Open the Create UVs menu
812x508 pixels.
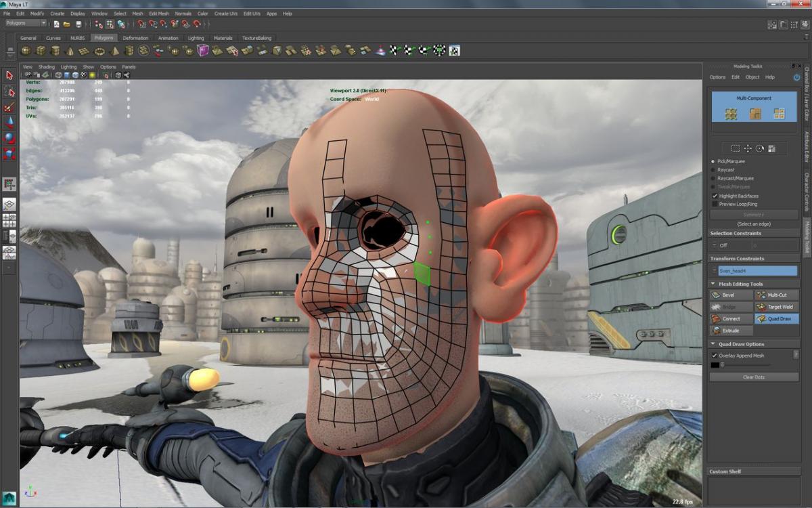click(225, 14)
